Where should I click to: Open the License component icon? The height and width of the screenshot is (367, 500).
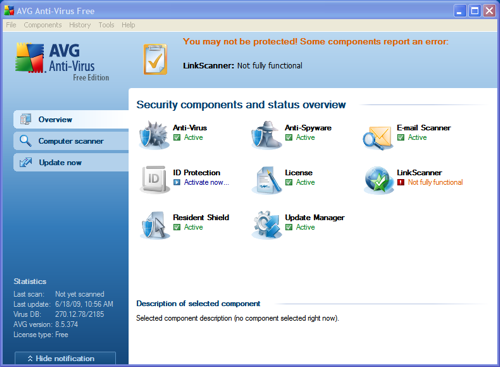266,180
